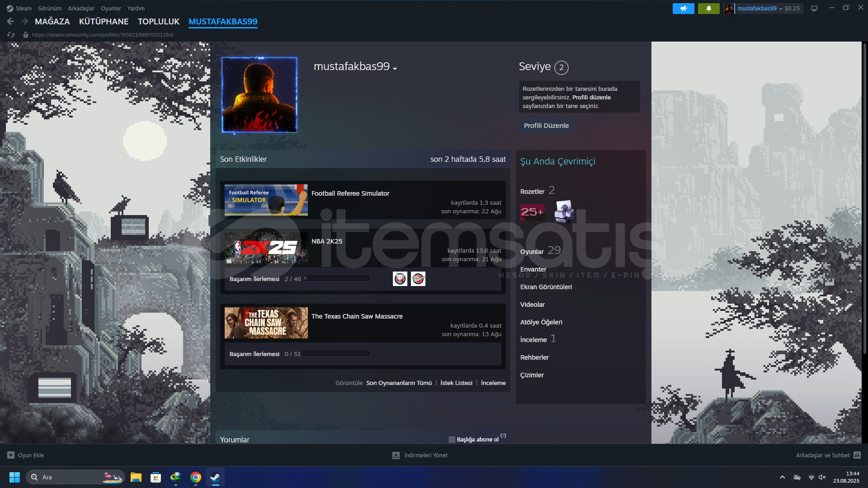Viewport: 868px width, 488px height.
Task: Go to the TOPLULUK tab
Action: click(159, 21)
